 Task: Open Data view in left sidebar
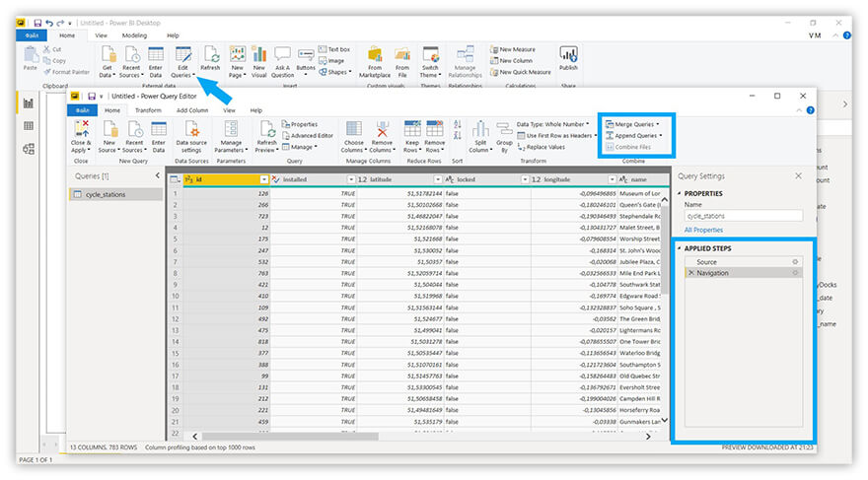click(29, 126)
